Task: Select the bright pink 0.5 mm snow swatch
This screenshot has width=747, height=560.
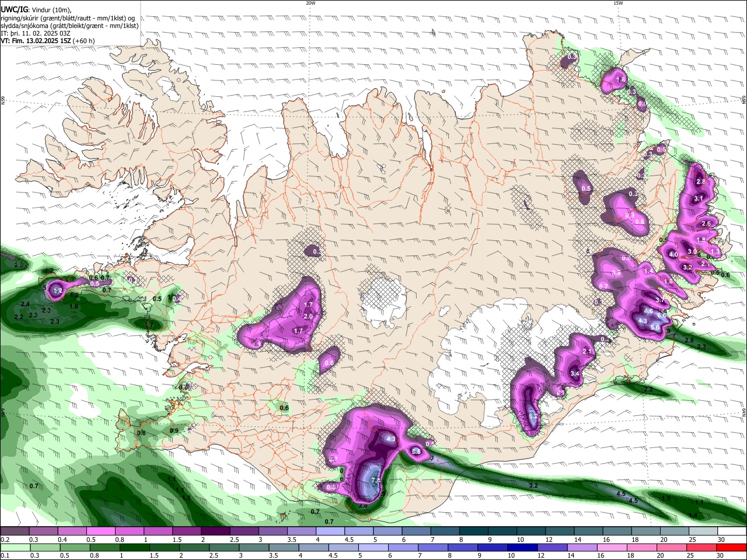Action: click(x=100, y=531)
